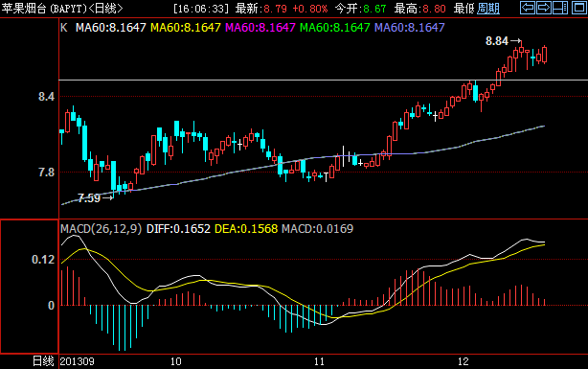
Task: Click the yellow DEA:0.1568 label
Action: (x=246, y=229)
